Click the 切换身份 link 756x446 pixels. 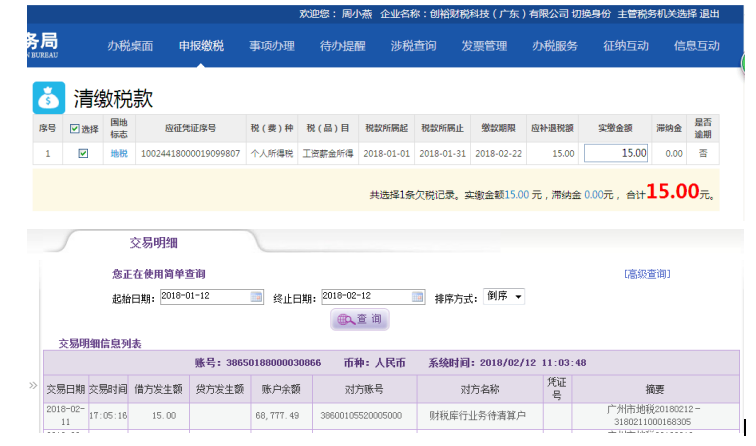click(x=591, y=14)
